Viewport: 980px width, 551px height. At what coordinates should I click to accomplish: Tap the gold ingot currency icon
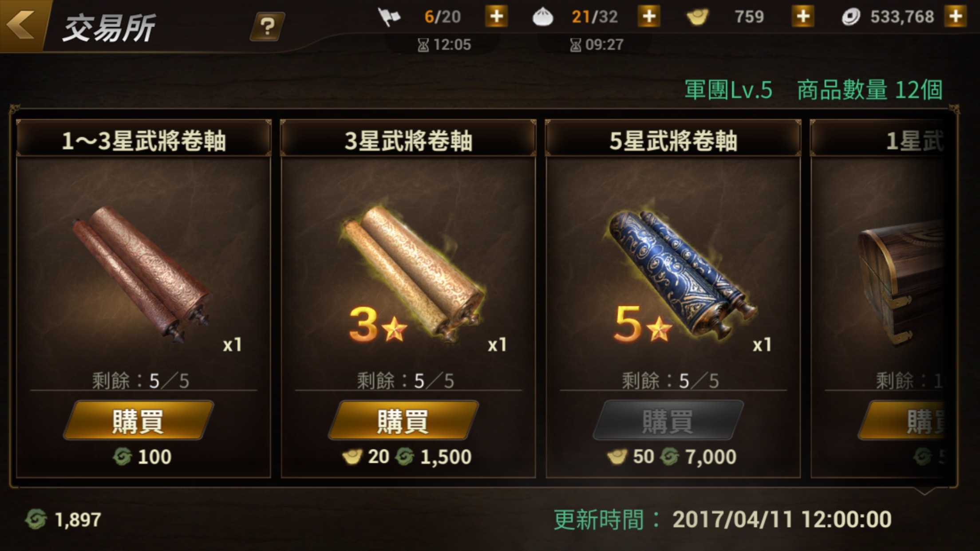[x=697, y=17]
